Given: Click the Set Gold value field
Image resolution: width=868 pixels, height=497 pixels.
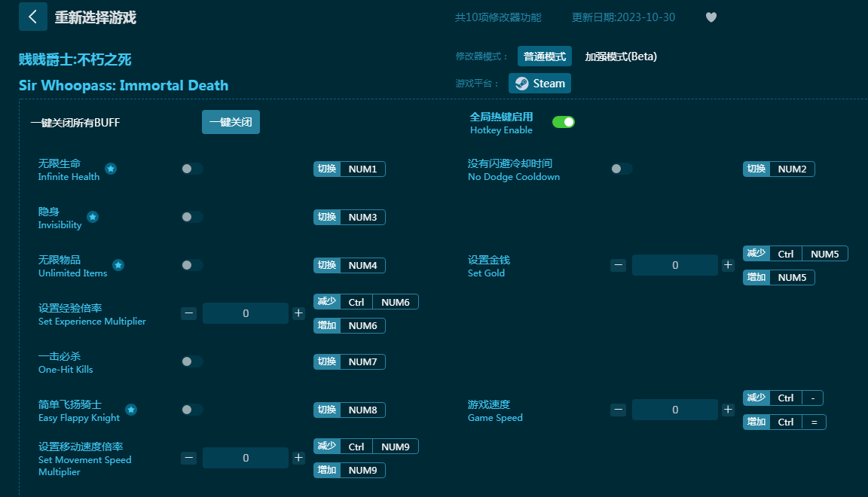Looking at the screenshot, I should (x=674, y=265).
